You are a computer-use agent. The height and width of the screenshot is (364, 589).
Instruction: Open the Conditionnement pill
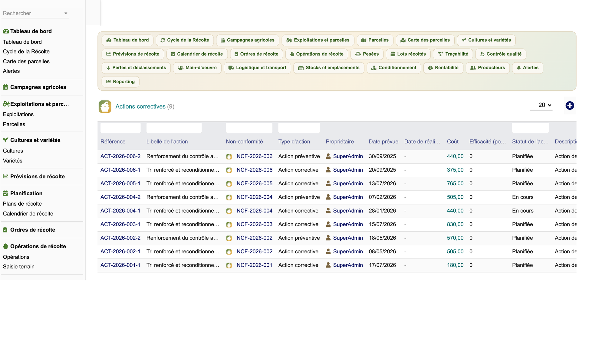point(394,68)
